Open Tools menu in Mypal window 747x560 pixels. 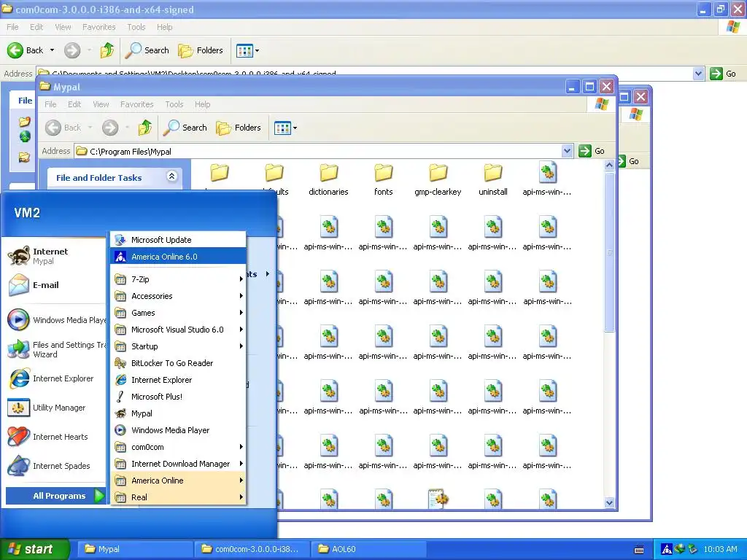174,104
